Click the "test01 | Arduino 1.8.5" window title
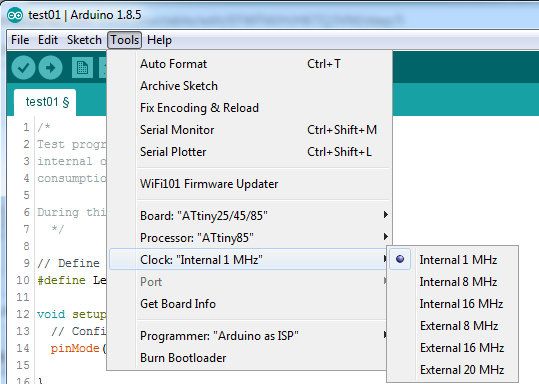 (x=85, y=15)
